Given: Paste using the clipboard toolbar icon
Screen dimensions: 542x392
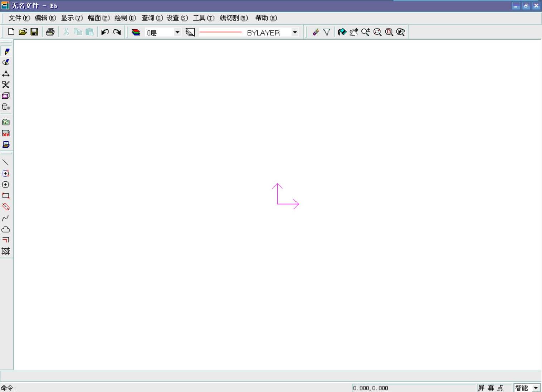Looking at the screenshot, I should click(89, 32).
